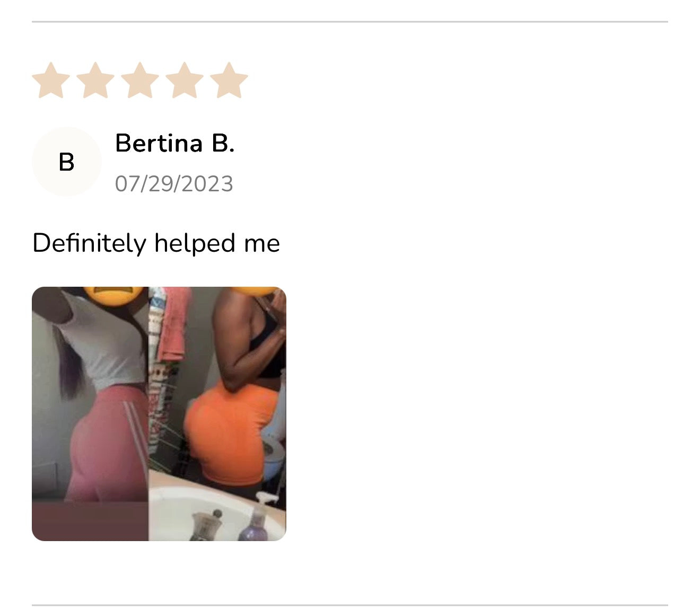
Task: Click the first rating star
Action: click(51, 81)
